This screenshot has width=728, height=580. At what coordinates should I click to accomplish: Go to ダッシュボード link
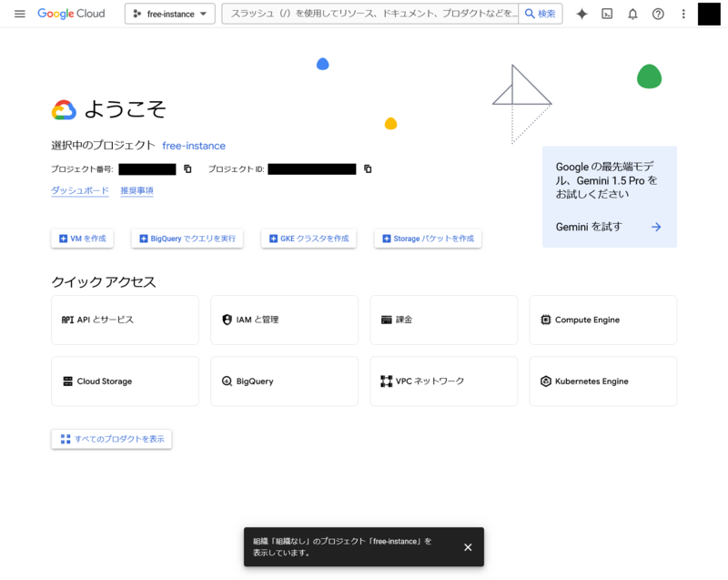80,190
